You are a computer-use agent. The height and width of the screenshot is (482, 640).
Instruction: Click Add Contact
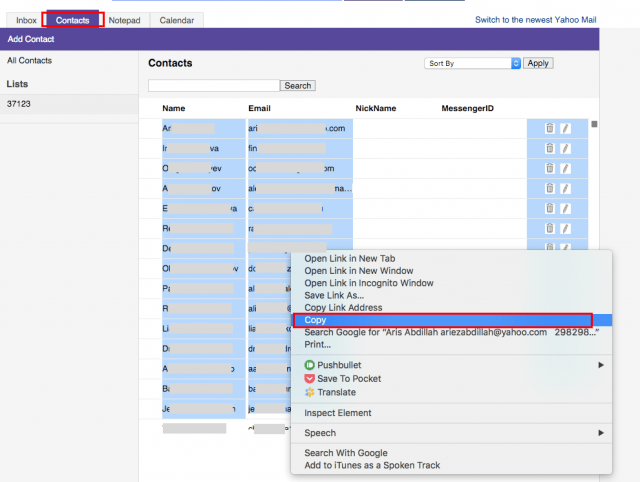click(x=31, y=39)
